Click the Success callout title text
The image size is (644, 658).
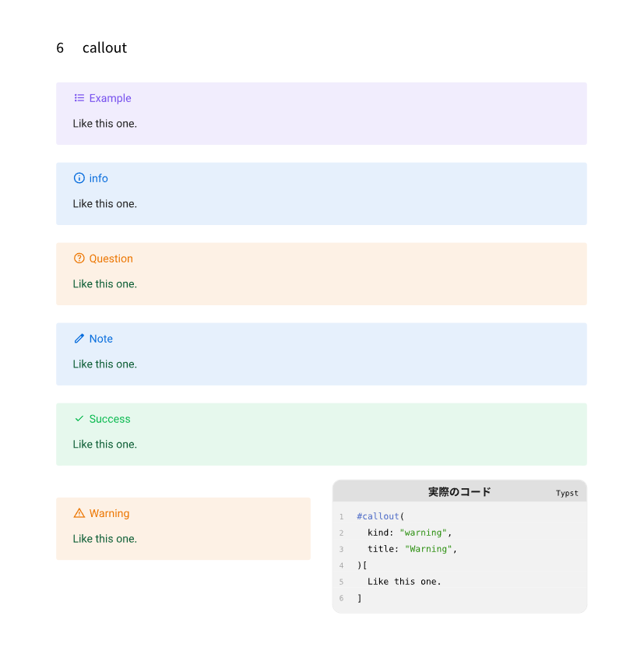[x=110, y=419]
